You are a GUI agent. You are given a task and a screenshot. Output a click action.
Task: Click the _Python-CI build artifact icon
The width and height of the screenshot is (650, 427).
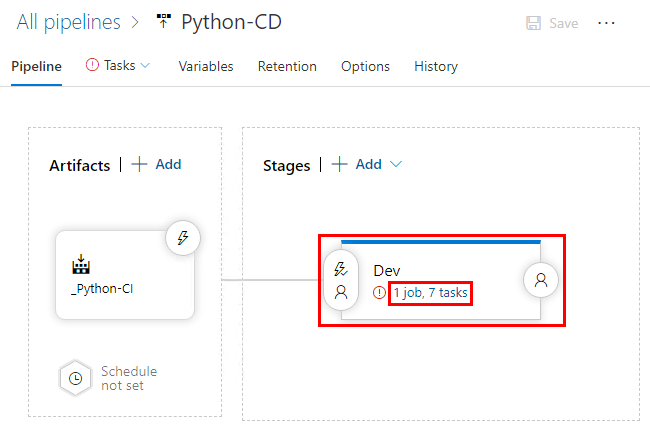point(81,266)
